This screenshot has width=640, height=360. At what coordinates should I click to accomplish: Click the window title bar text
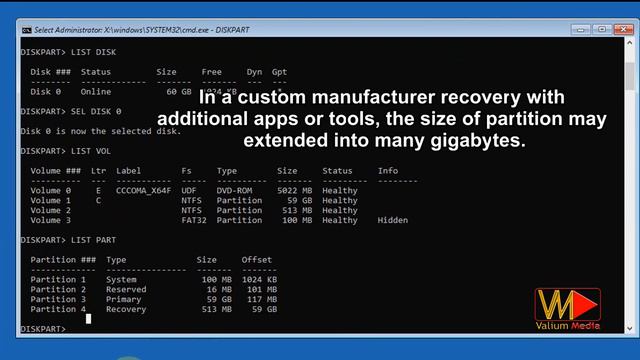[142, 30]
